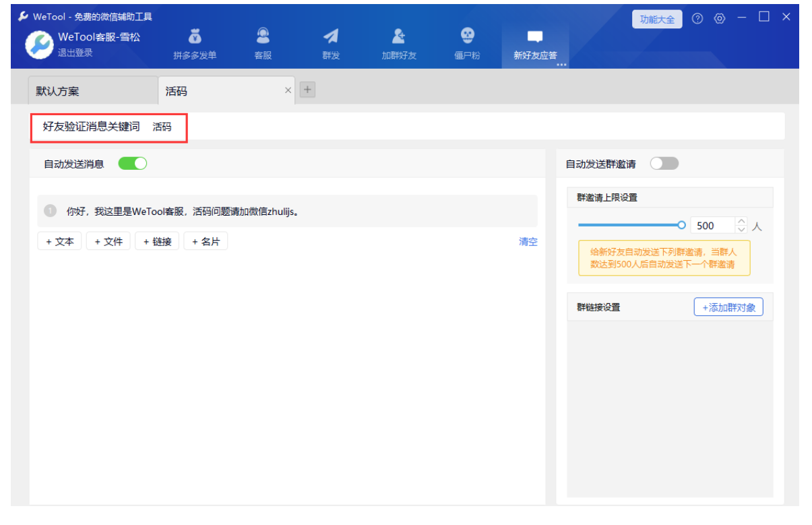Viewport: 812px width, 525px height.
Task: Maximize the WeTool window
Action: [x=764, y=17]
